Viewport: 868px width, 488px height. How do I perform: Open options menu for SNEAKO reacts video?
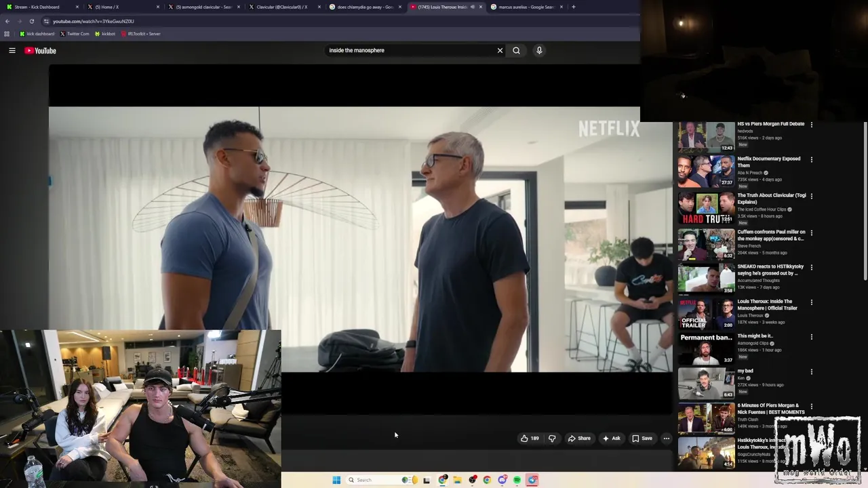point(812,267)
